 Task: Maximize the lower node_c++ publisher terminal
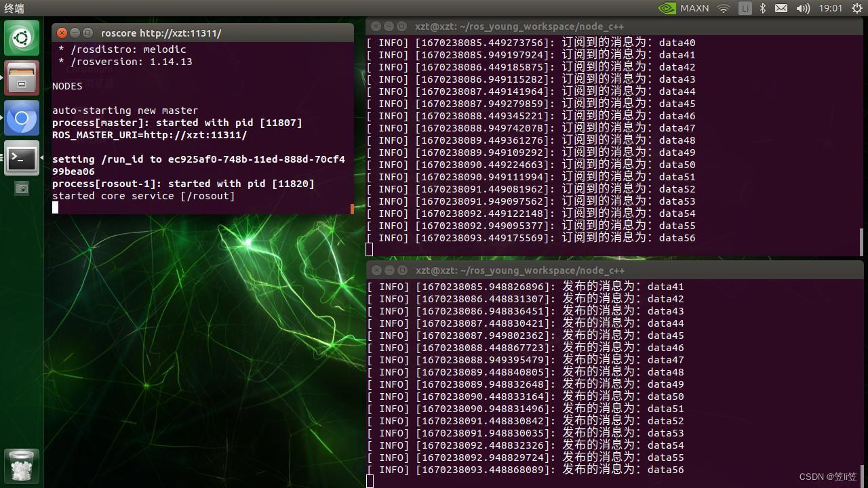tap(402, 270)
